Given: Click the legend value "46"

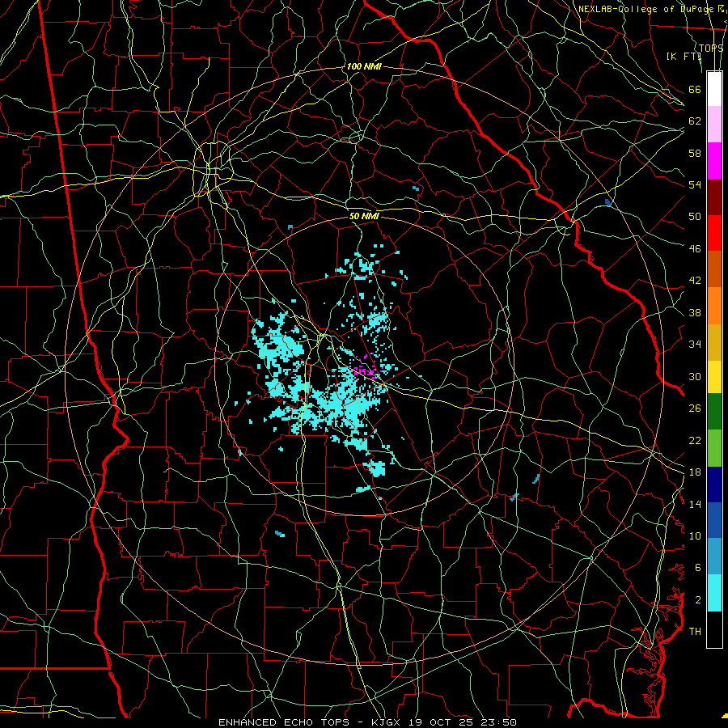Looking at the screenshot, I should (x=695, y=248).
